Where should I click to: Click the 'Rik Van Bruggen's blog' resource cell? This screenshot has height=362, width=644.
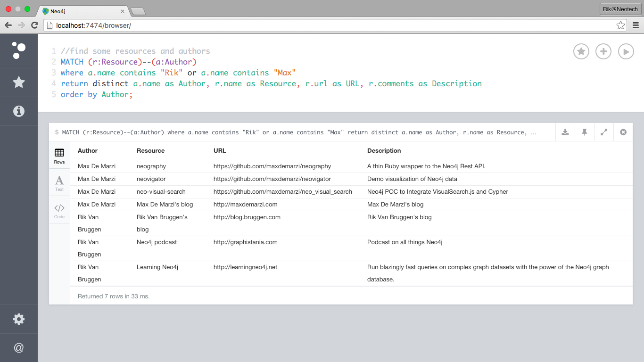tap(162, 223)
